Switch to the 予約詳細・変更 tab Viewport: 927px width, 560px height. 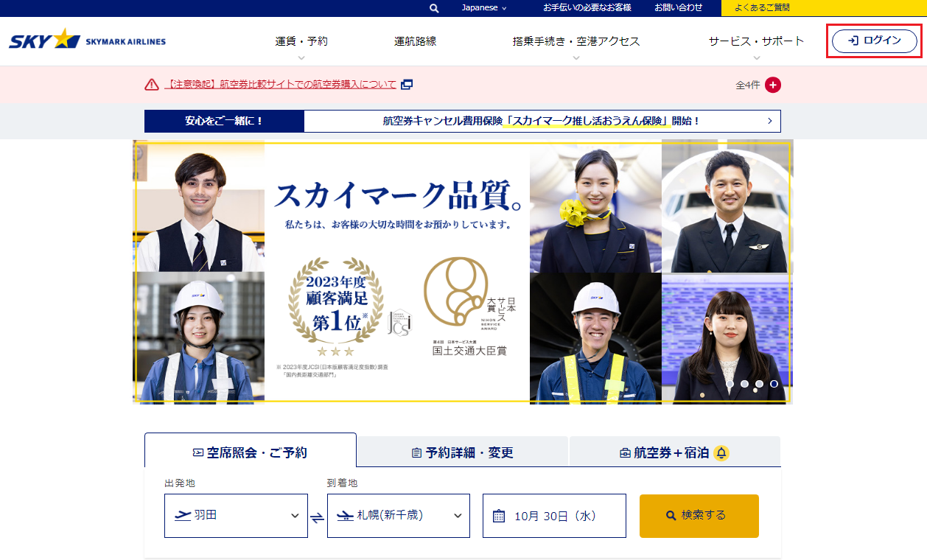coord(462,452)
